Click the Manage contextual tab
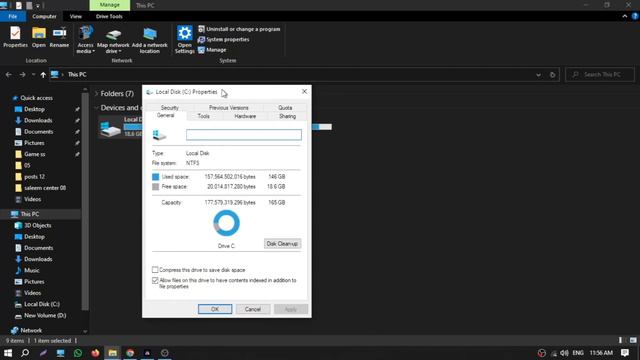640x360 pixels. coord(110,5)
